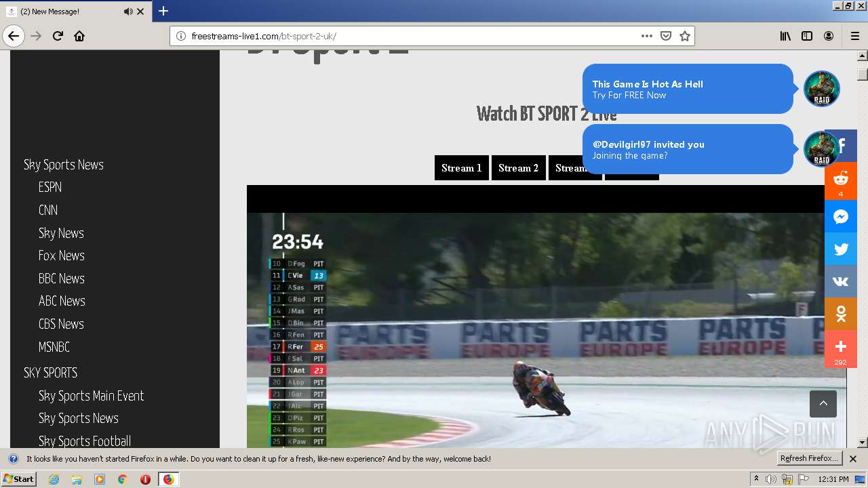Open system volume control in tray
Image resolution: width=868 pixels, height=488 pixels.
[x=771, y=479]
